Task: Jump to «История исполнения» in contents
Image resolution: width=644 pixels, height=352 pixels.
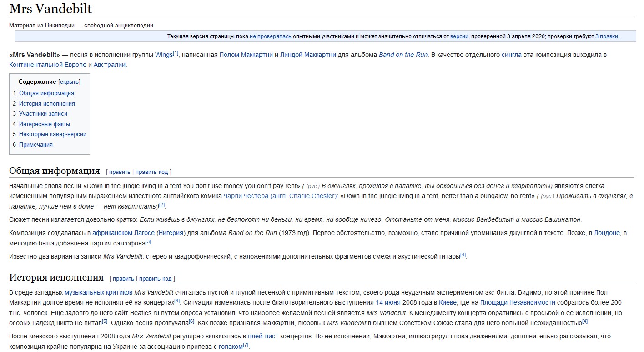Action: click(x=47, y=103)
